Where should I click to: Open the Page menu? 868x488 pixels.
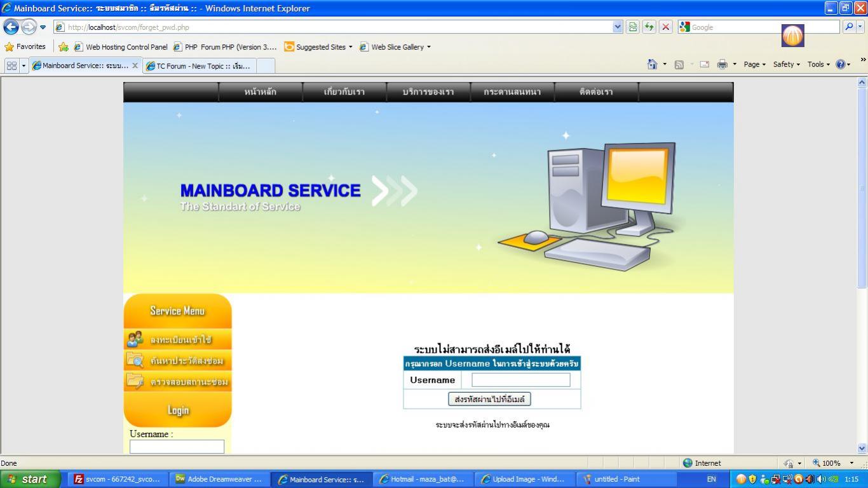point(754,64)
